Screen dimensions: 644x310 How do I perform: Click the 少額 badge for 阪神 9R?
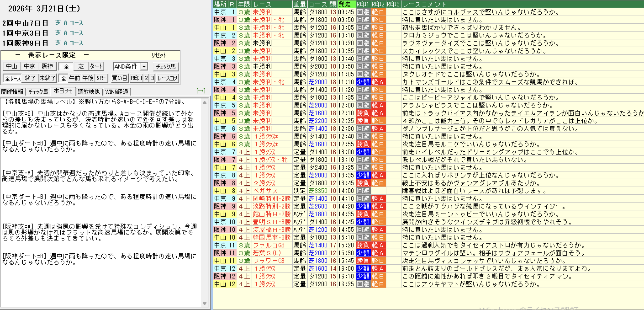[x=363, y=206]
